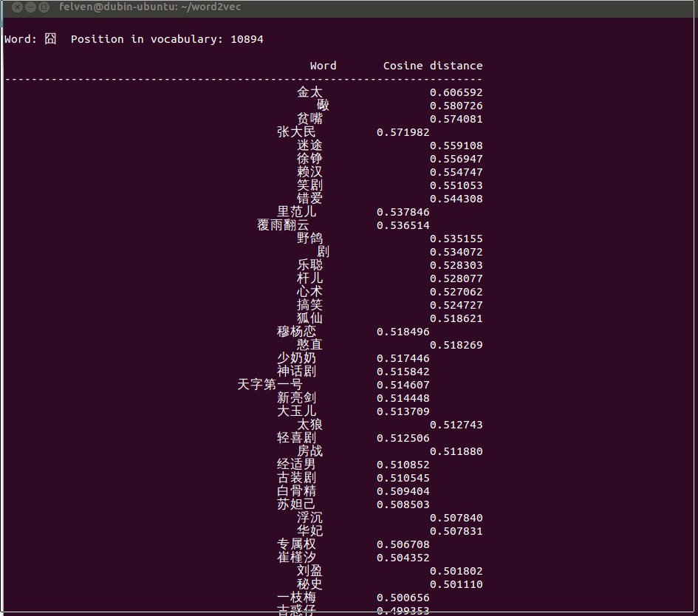Select the value 0.507831

pyautogui.click(x=456, y=532)
